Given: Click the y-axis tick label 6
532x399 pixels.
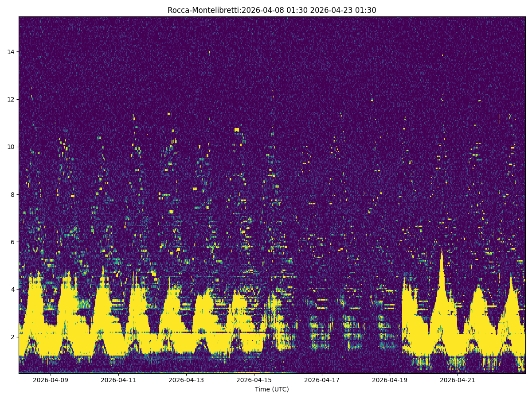Looking at the screenshot, I should pyautogui.click(x=12, y=243).
